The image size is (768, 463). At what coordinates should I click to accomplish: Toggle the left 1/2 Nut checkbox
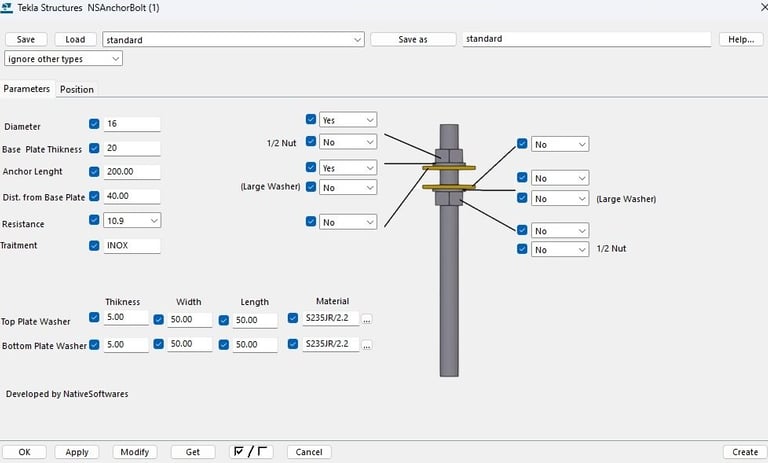click(x=311, y=141)
